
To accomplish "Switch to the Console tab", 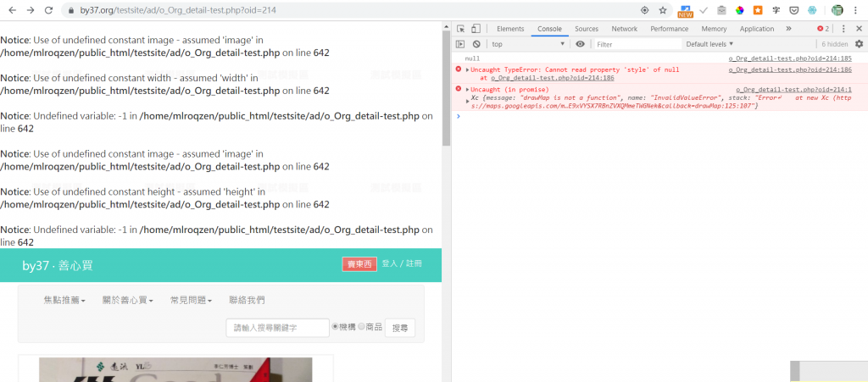I will 549,29.
